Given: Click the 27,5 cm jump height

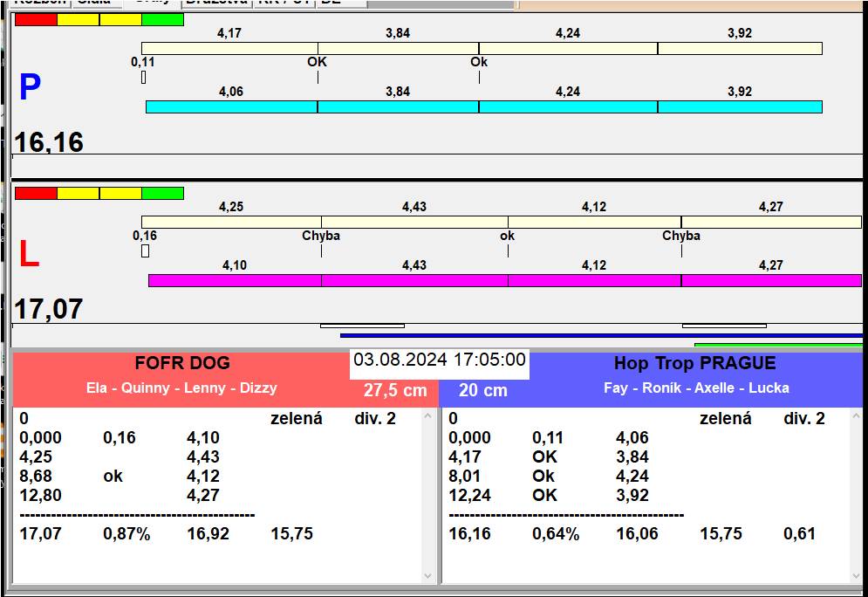Looking at the screenshot, I should 395,390.
